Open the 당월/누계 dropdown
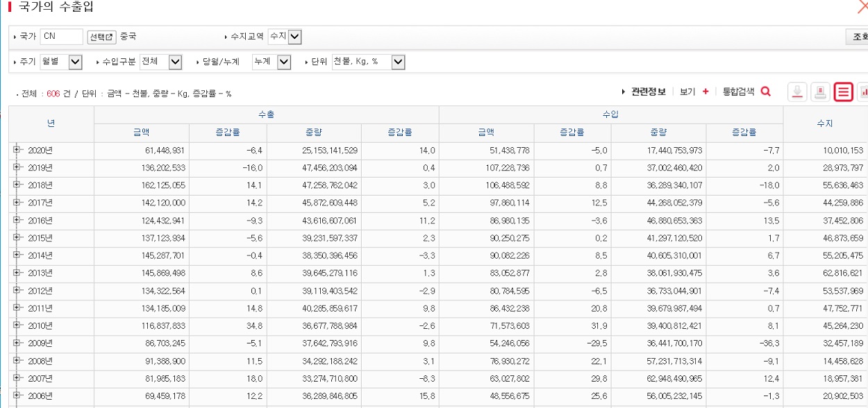This screenshot has height=408, width=868. click(x=271, y=62)
